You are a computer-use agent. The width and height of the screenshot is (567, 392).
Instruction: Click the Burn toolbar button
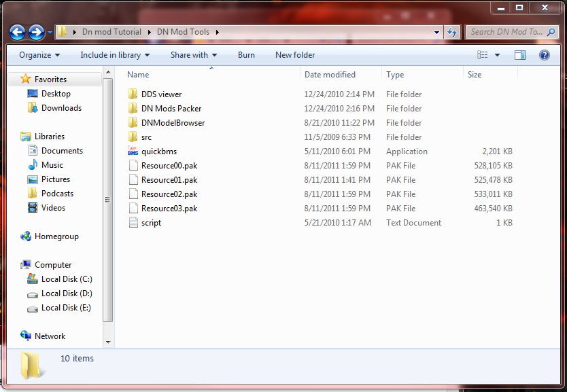click(x=246, y=55)
